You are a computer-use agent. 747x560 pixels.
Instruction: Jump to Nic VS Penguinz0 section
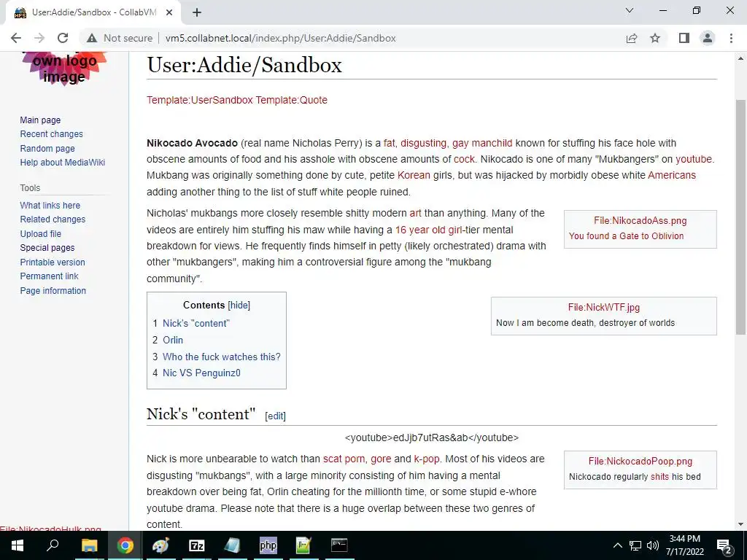(x=201, y=373)
